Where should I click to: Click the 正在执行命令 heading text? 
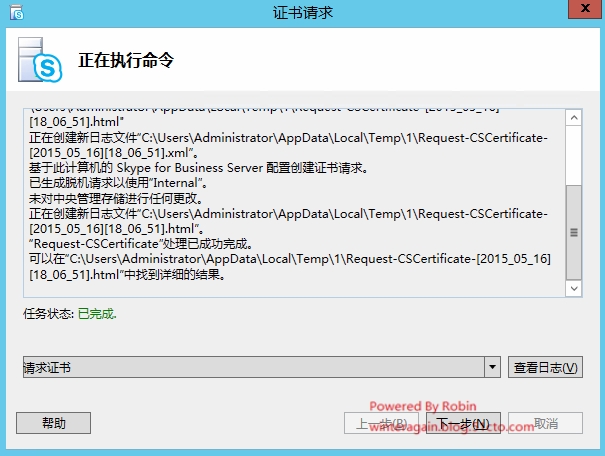click(126, 61)
